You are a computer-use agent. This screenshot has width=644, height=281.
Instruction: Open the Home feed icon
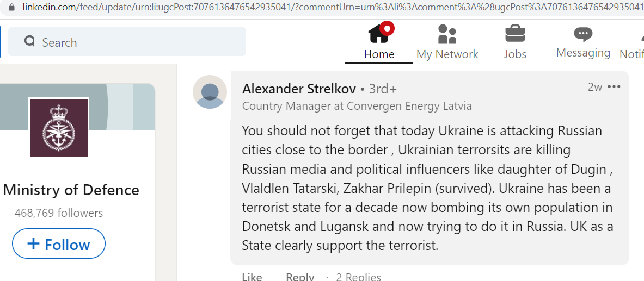coord(378,34)
